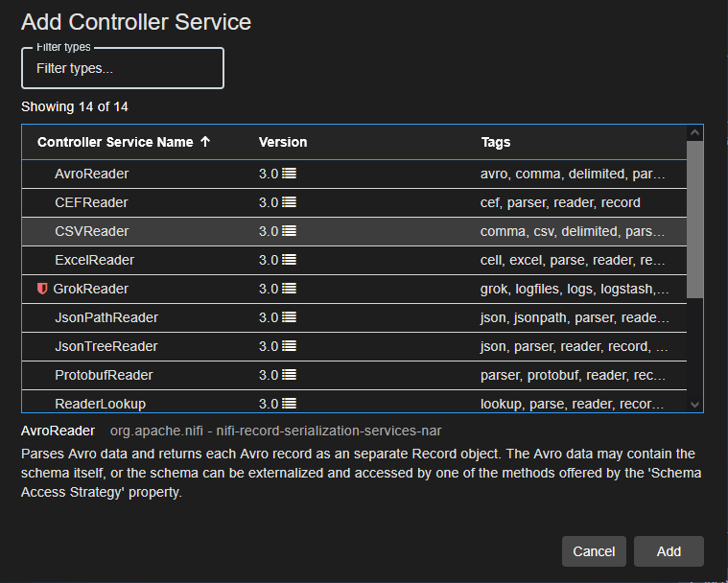
Task: Sort by Version column header
Action: (x=283, y=142)
